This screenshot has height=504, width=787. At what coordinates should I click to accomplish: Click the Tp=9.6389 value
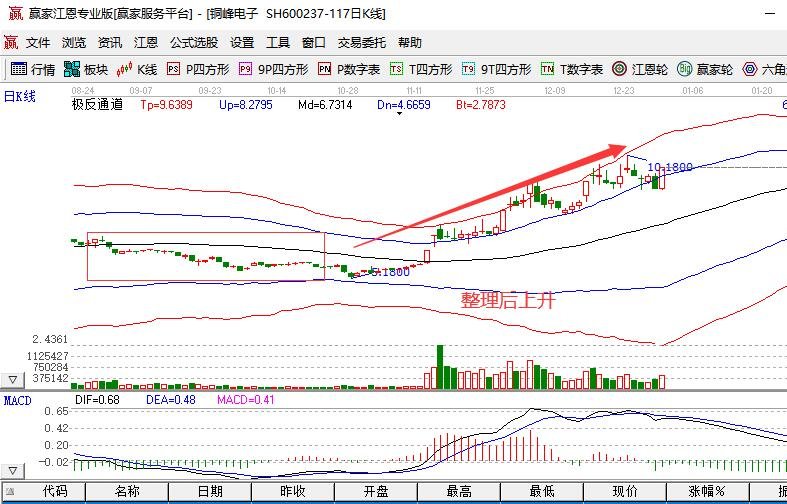tap(166, 105)
